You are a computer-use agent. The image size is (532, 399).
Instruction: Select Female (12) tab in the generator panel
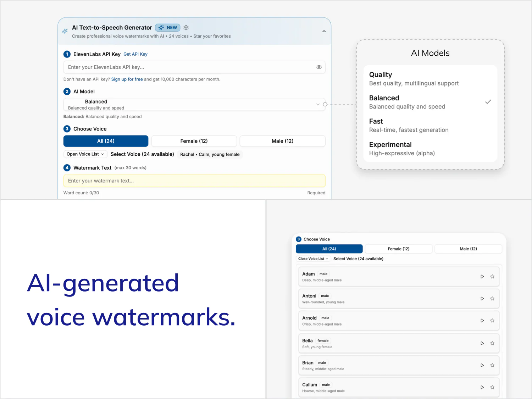[194, 141]
